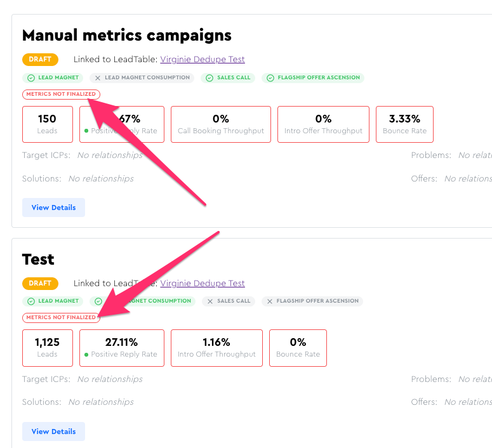Open Virginie Dedupe Test link in the Test campaign

[x=202, y=284]
